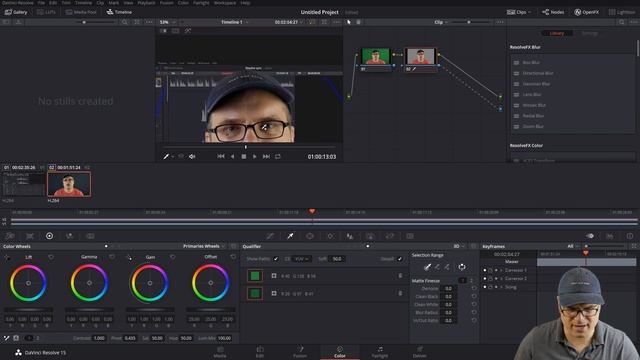Image resolution: width=640 pixels, height=360 pixels.
Task: Select the OpenFX Library tab
Action: [x=557, y=33]
